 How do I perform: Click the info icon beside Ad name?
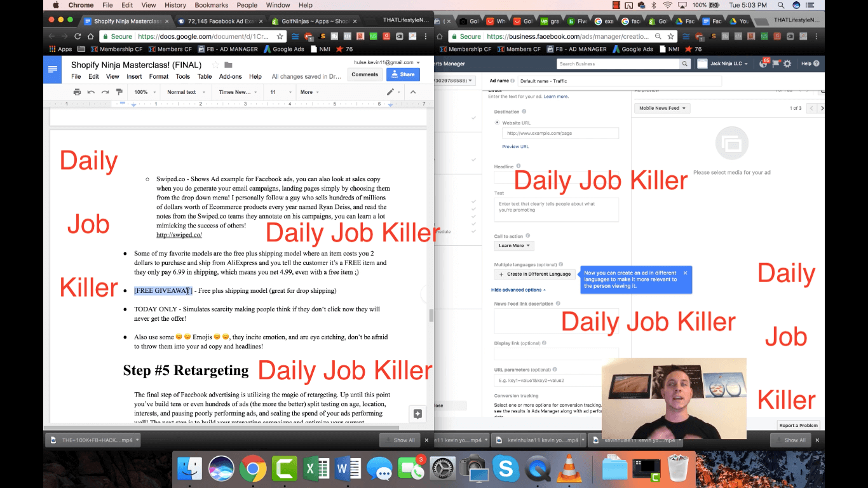click(513, 81)
